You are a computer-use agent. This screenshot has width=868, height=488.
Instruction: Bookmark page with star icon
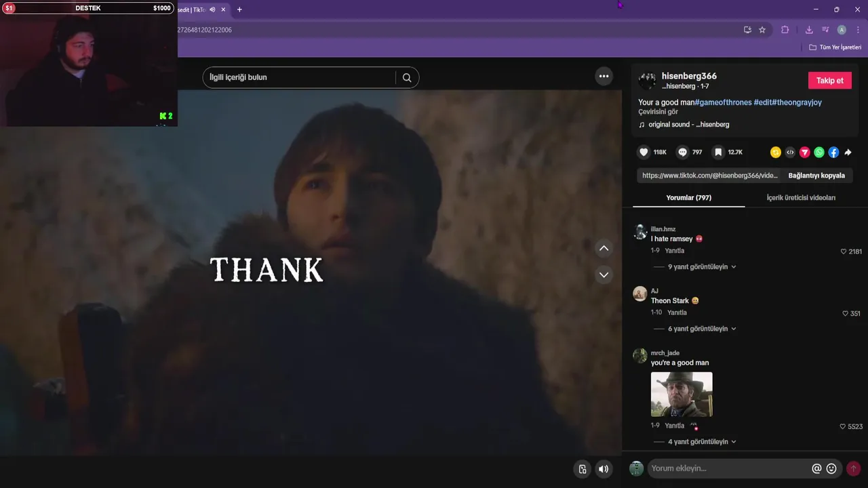pyautogui.click(x=762, y=30)
